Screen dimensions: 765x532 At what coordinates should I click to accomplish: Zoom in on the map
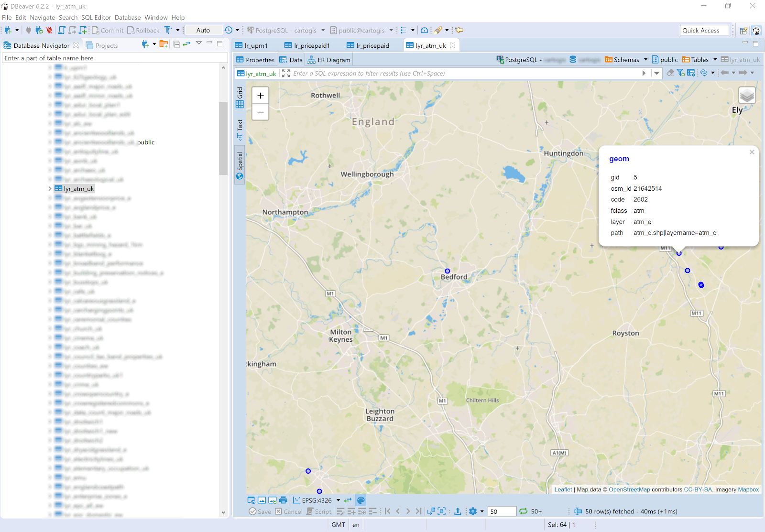coord(260,96)
